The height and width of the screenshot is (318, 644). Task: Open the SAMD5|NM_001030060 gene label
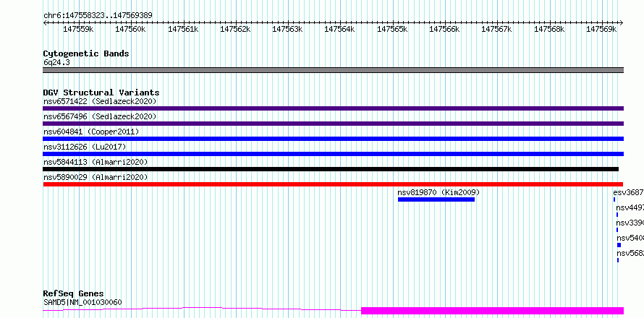coord(82,302)
